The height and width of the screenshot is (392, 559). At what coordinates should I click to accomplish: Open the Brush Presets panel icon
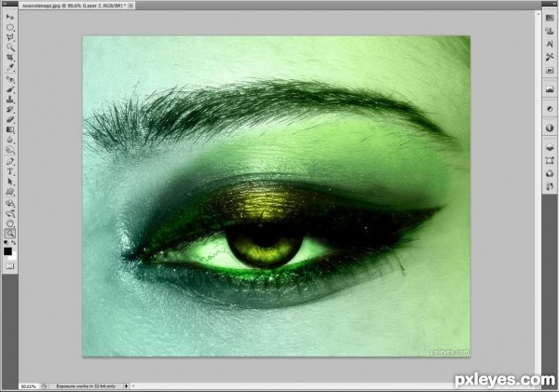[x=550, y=186]
